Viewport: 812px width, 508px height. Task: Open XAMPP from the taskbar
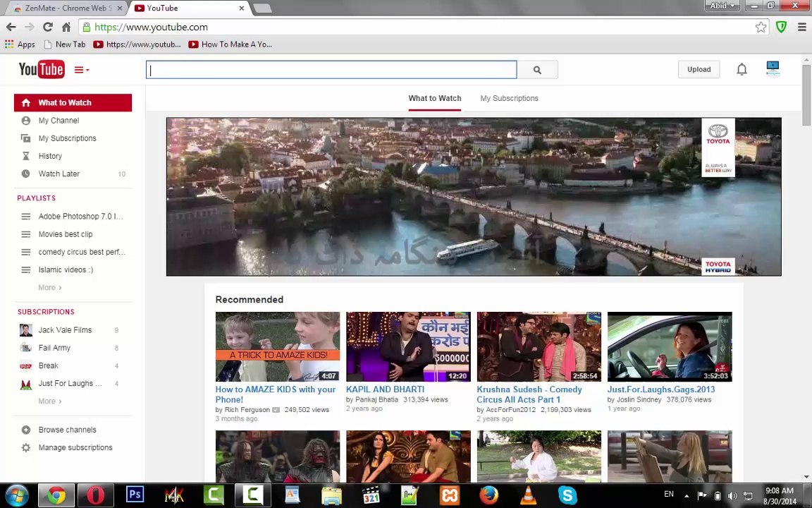(x=449, y=495)
